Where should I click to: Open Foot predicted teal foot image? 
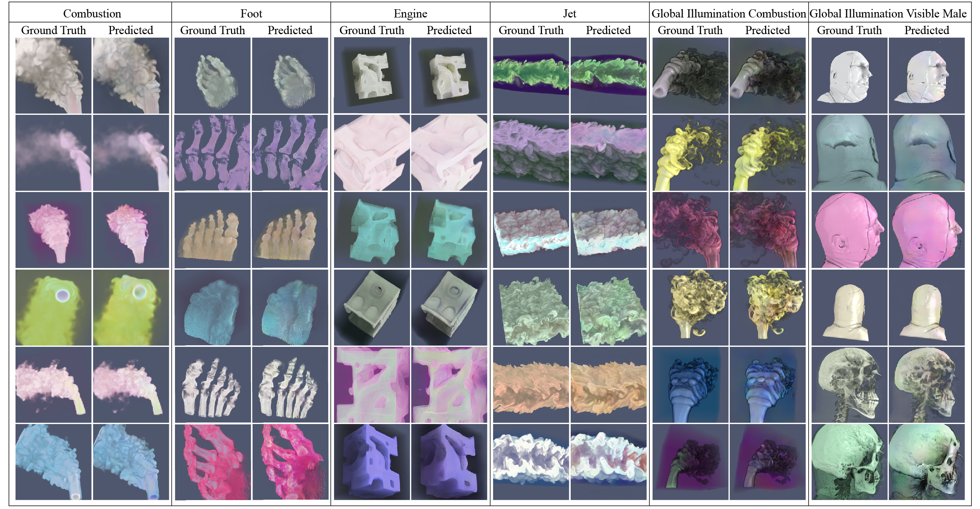click(290, 307)
